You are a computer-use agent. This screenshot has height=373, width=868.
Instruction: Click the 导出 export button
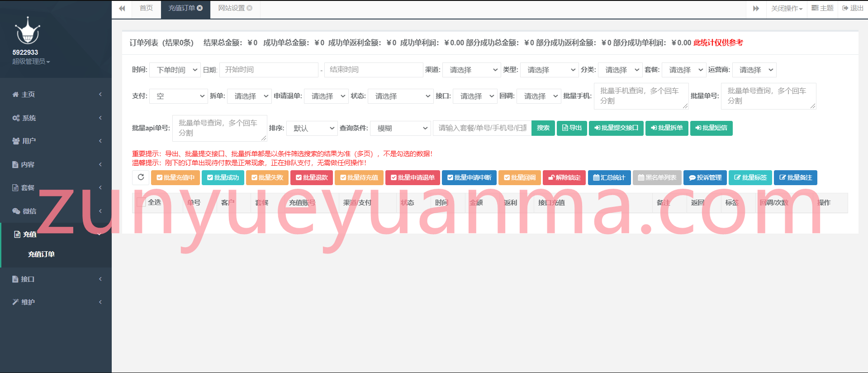572,128
